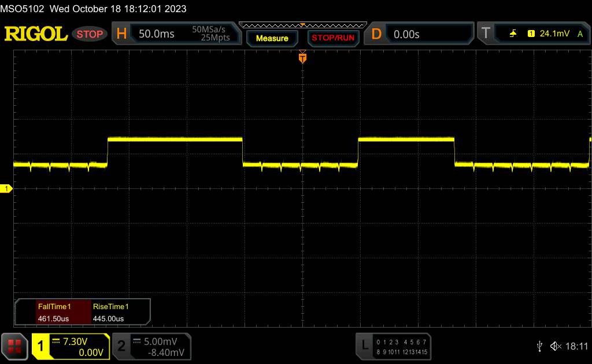Open the red function navigation grid icon
Screen dimensions: 592x364
tap(14, 346)
